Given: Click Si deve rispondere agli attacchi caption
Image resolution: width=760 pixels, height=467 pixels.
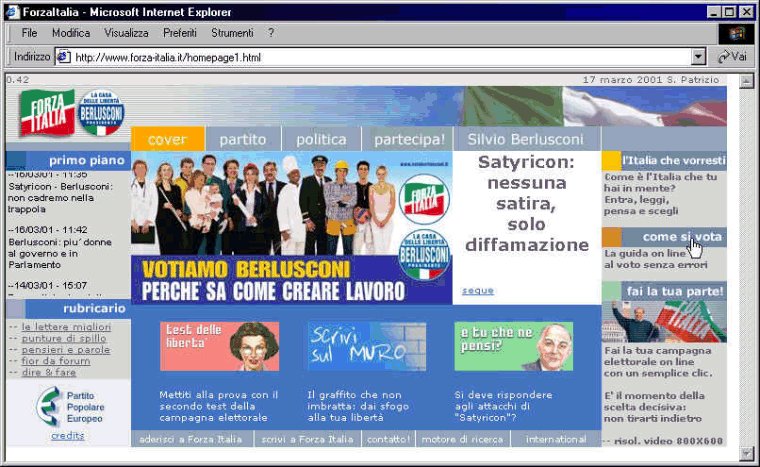Looking at the screenshot, I should pyautogui.click(x=503, y=406).
